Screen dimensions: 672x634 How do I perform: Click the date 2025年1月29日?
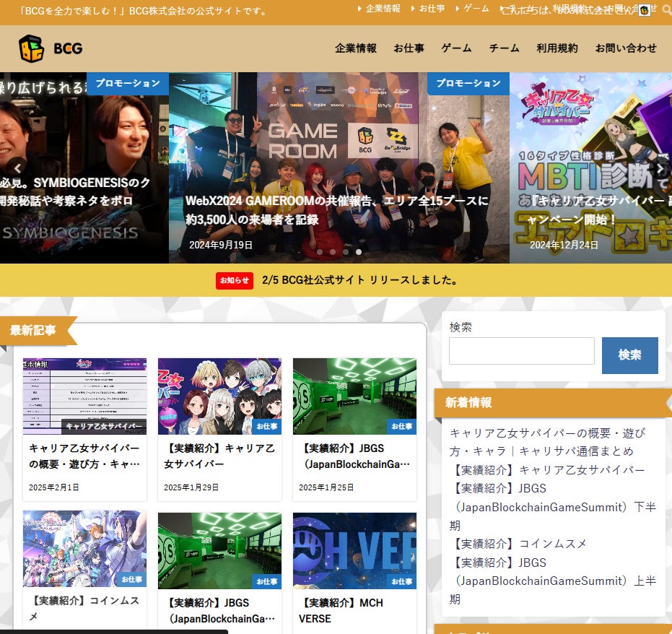[x=191, y=487]
